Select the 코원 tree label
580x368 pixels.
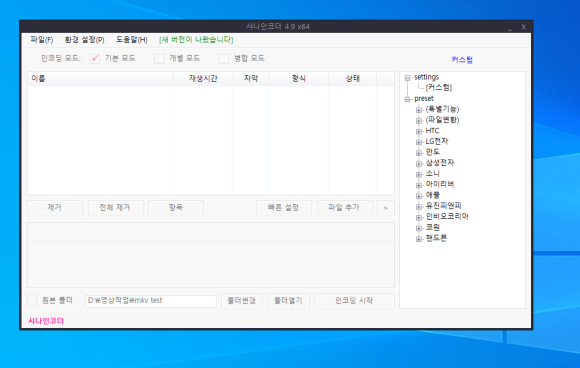(x=432, y=227)
